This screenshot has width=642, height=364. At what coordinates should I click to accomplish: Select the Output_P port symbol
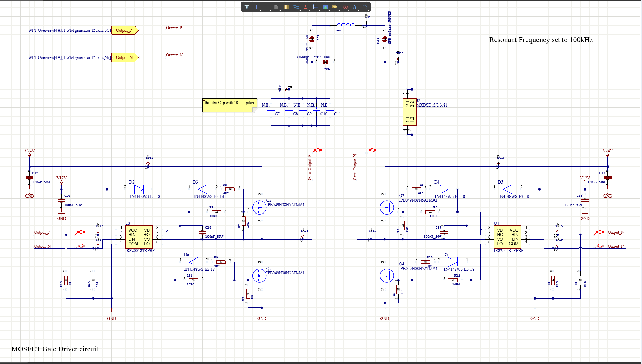coord(124,30)
